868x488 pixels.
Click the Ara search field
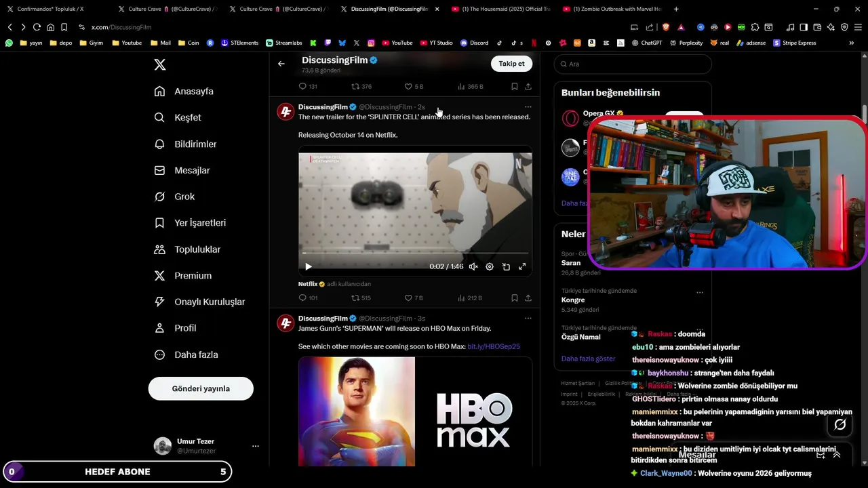click(x=633, y=64)
